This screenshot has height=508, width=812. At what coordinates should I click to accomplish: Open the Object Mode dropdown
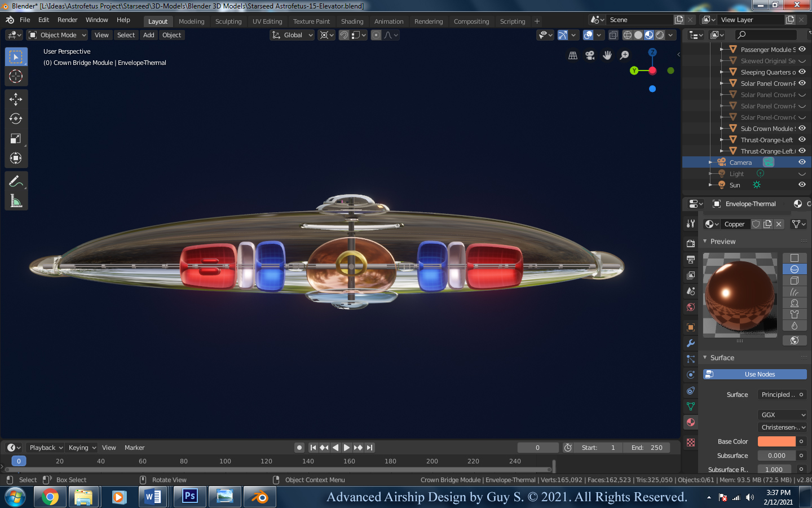tap(58, 35)
